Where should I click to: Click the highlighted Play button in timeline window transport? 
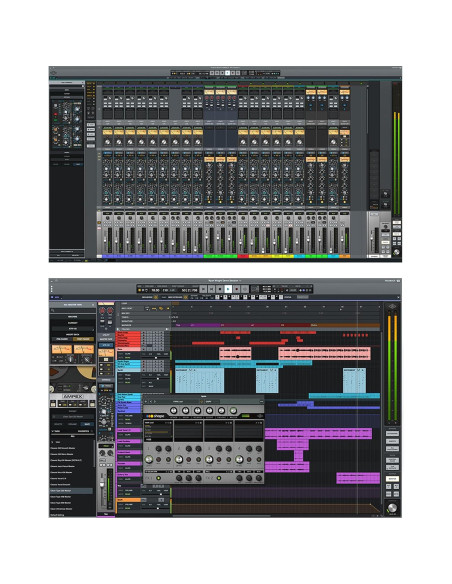[x=228, y=289]
